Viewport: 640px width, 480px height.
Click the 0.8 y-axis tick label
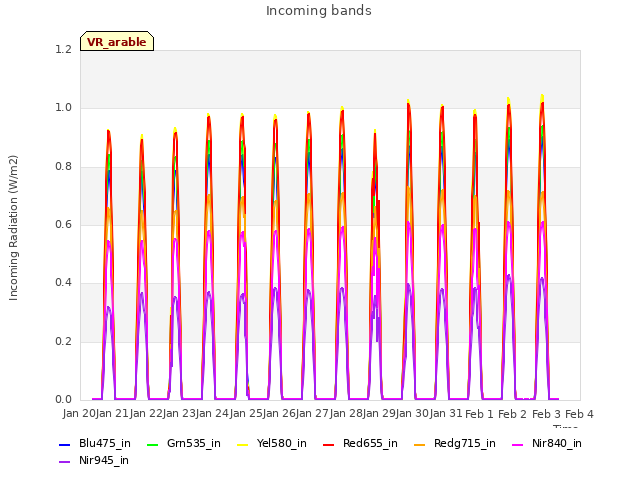(64, 167)
